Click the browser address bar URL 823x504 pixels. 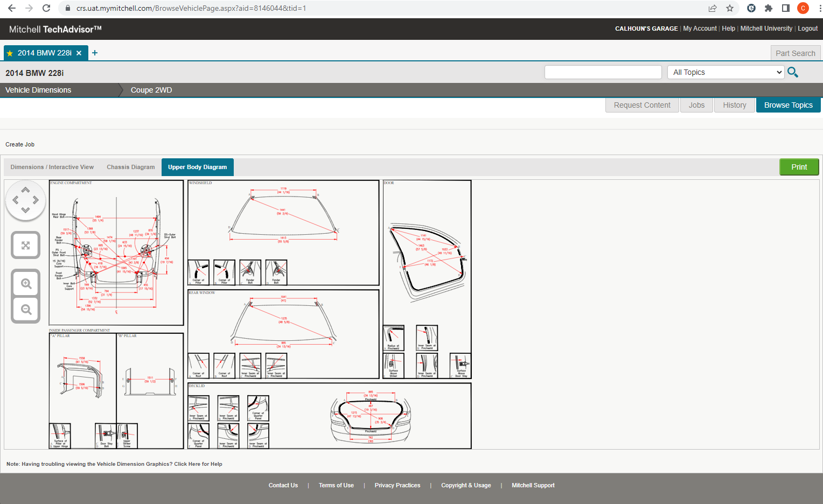tap(191, 8)
